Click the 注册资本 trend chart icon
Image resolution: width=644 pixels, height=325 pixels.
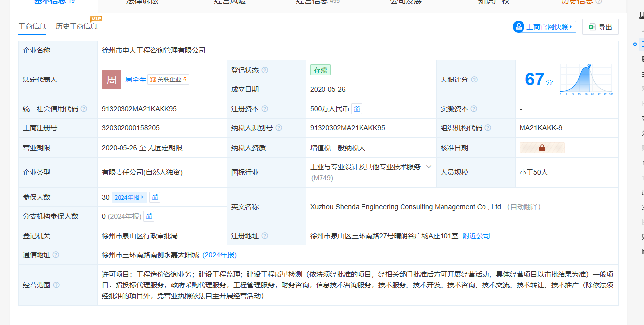point(357,109)
